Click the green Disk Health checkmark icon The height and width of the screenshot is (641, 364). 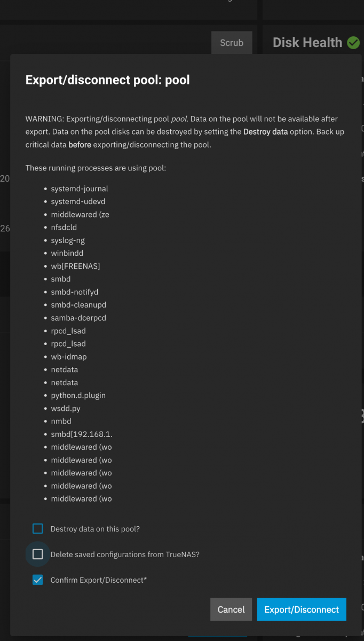coord(353,43)
